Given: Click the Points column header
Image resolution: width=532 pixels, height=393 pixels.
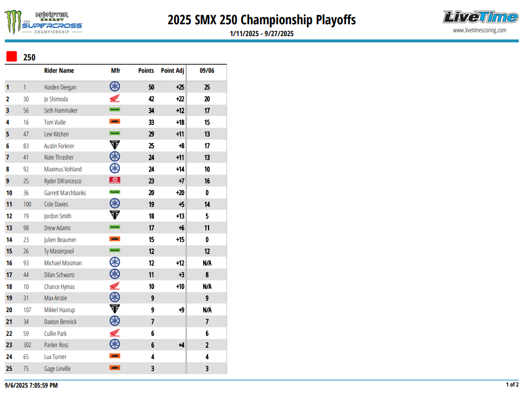Looking at the screenshot, I should click(x=146, y=71).
